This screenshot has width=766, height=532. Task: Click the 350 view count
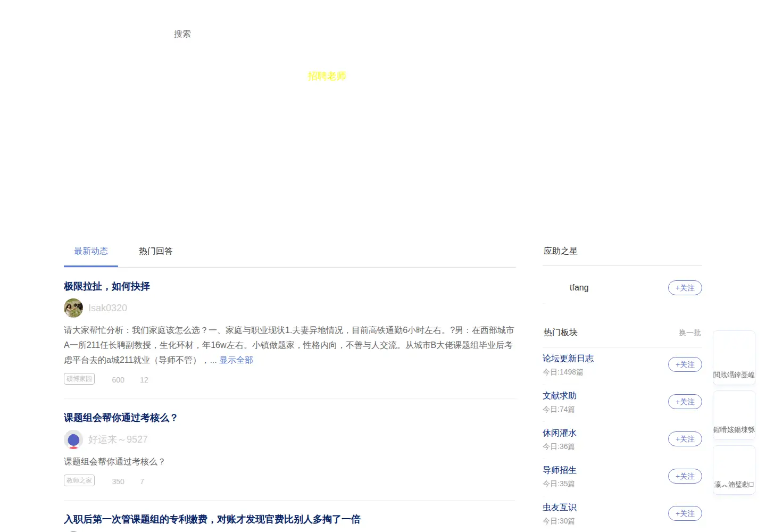118,481
